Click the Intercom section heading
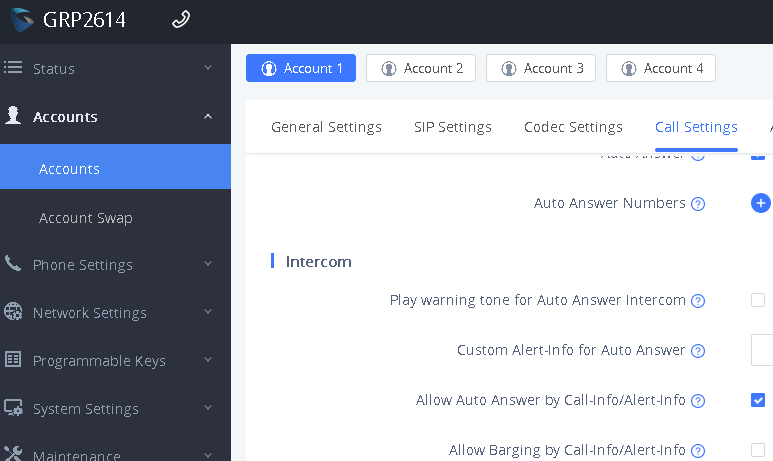This screenshot has height=461, width=773. [x=318, y=261]
